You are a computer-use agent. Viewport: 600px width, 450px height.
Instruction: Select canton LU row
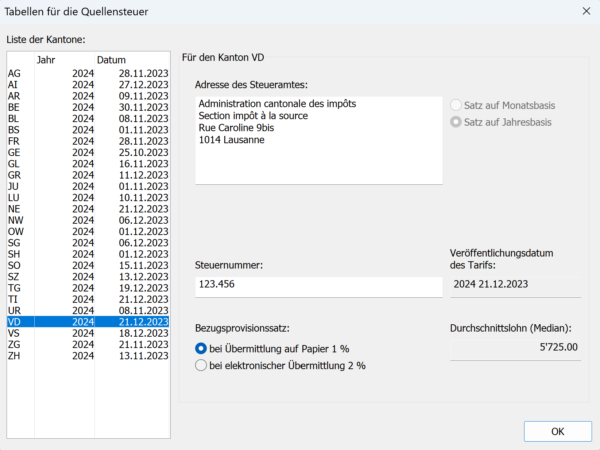click(x=88, y=197)
